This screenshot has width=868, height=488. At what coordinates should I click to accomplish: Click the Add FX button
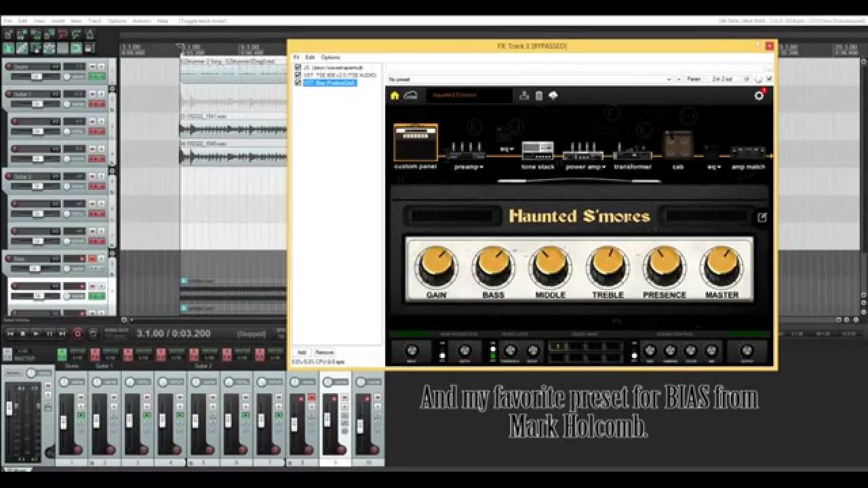[x=302, y=352]
